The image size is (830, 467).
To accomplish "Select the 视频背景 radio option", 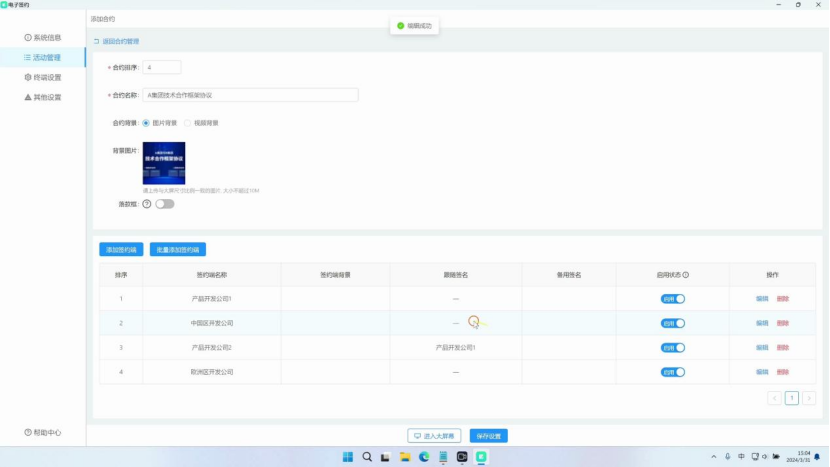I will [x=187, y=123].
